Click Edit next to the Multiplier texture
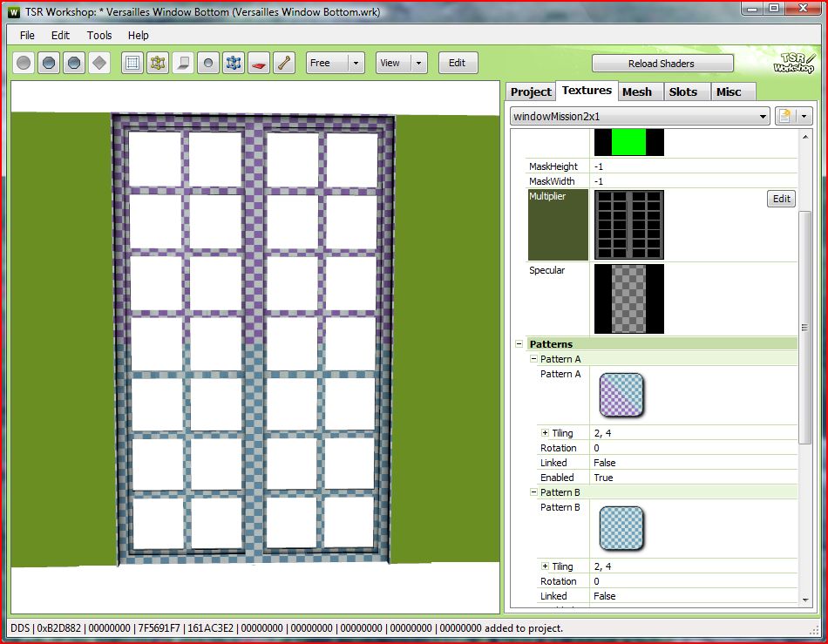Image resolution: width=828 pixels, height=644 pixels. [780, 199]
